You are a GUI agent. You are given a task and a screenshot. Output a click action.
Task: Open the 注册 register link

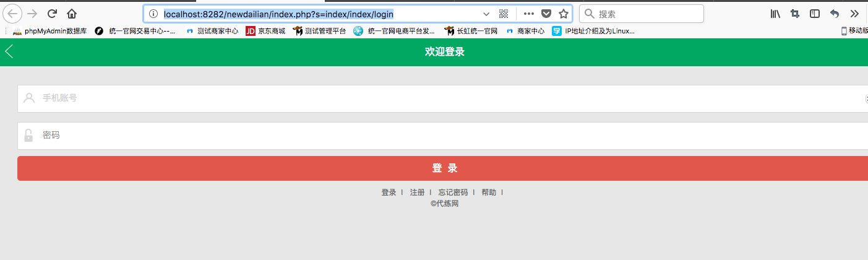(x=417, y=193)
